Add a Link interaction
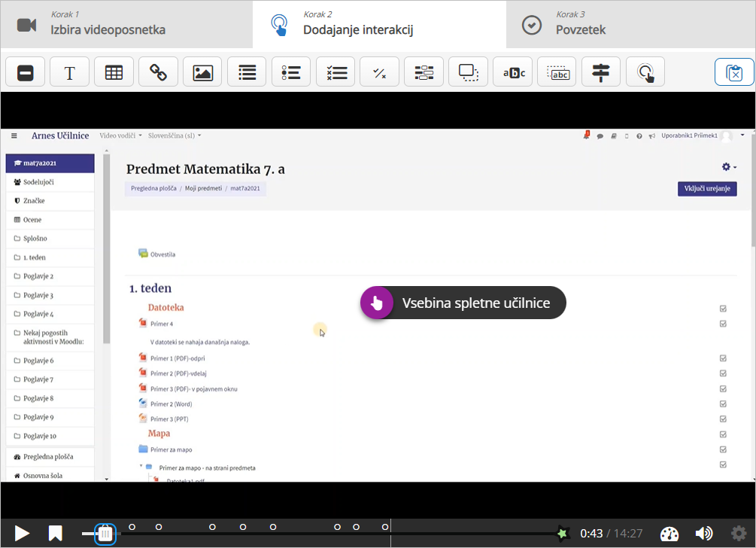Screen dimensions: 756x548 158,72
